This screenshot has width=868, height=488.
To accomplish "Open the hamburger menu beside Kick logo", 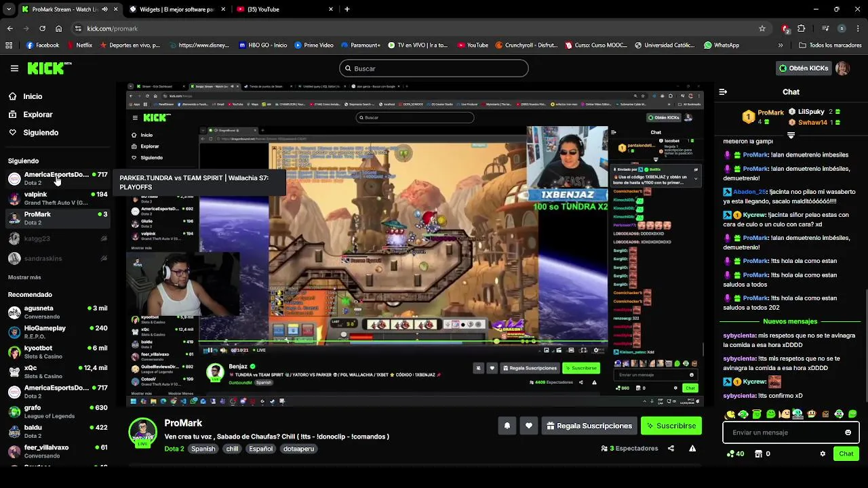I will click(x=14, y=68).
